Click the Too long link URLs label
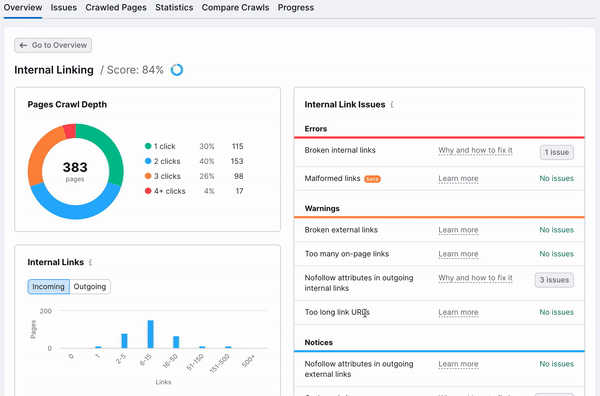Viewport: 600px width, 396px height. 337,312
